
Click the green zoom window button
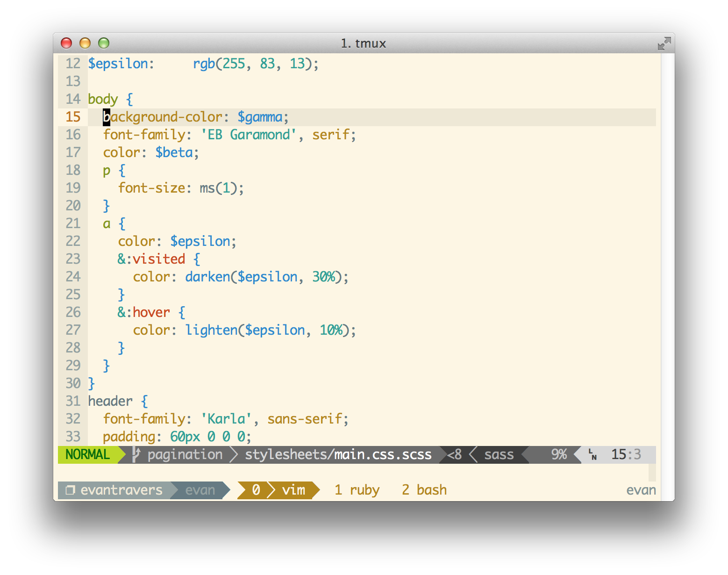pos(104,43)
